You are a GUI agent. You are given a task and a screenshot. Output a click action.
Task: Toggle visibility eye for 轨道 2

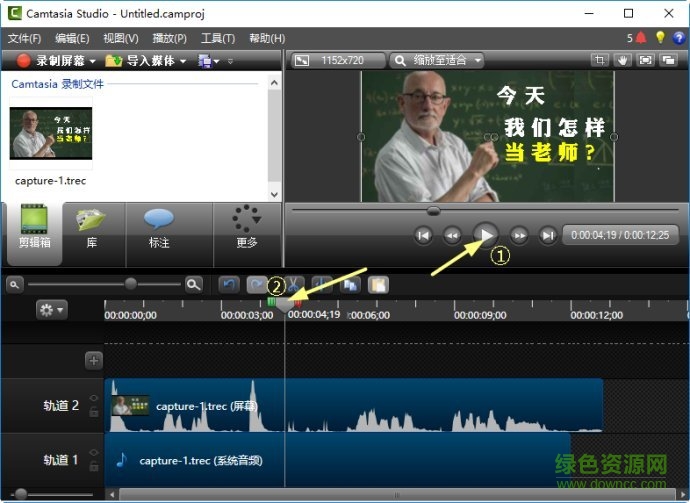[93, 398]
